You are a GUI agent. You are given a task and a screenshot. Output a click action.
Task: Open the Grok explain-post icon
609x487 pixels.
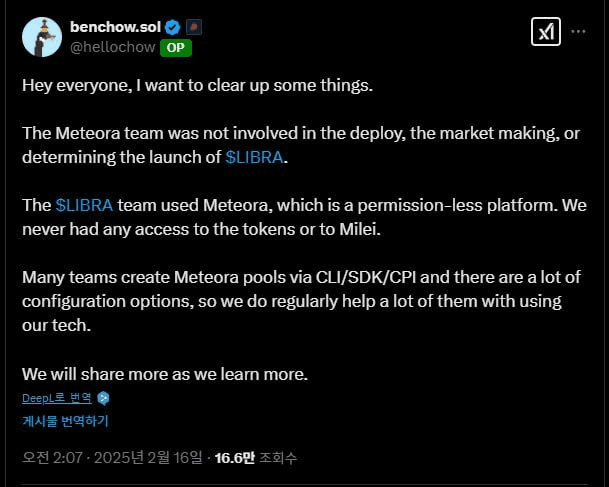546,31
